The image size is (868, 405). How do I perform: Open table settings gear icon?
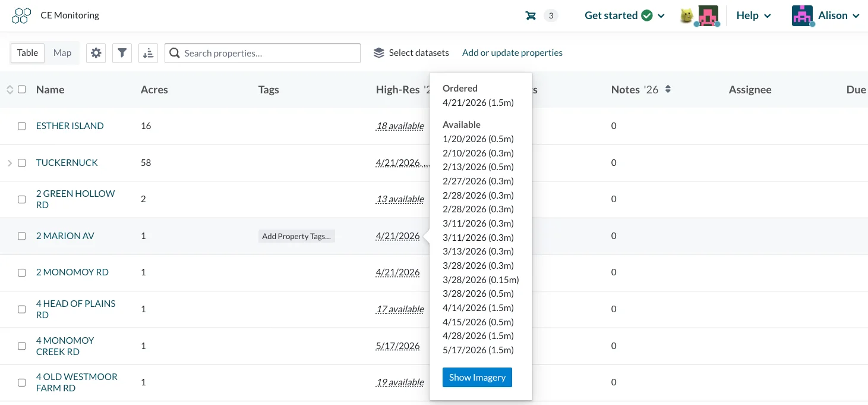pos(96,53)
